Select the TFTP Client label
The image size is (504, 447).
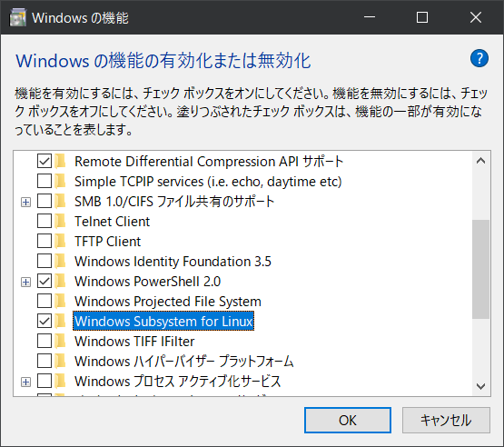coord(108,241)
